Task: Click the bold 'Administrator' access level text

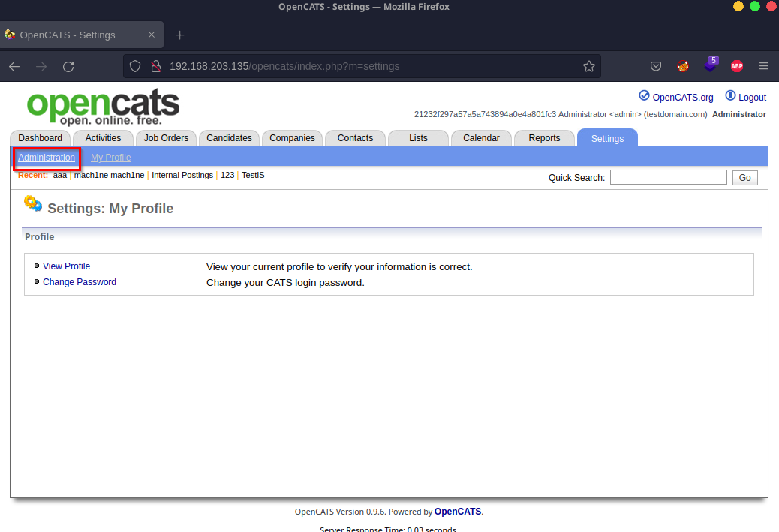Action: click(x=738, y=114)
